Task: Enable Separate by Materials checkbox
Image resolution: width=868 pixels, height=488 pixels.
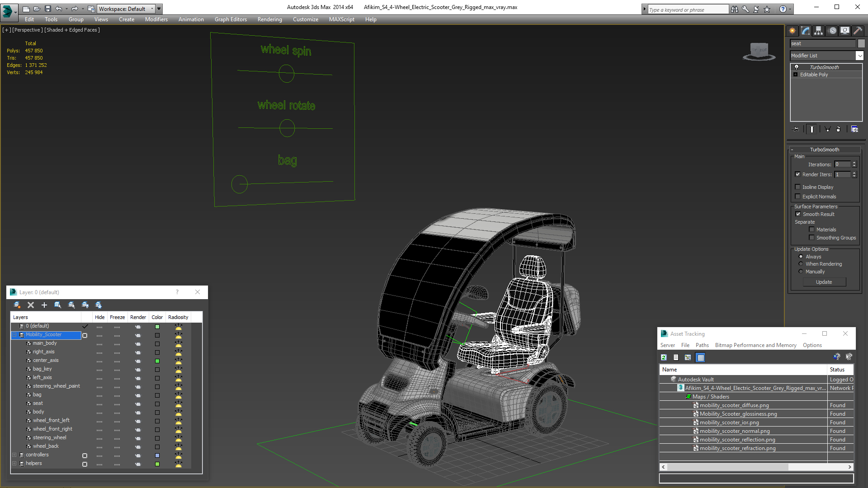Action: pyautogui.click(x=811, y=230)
